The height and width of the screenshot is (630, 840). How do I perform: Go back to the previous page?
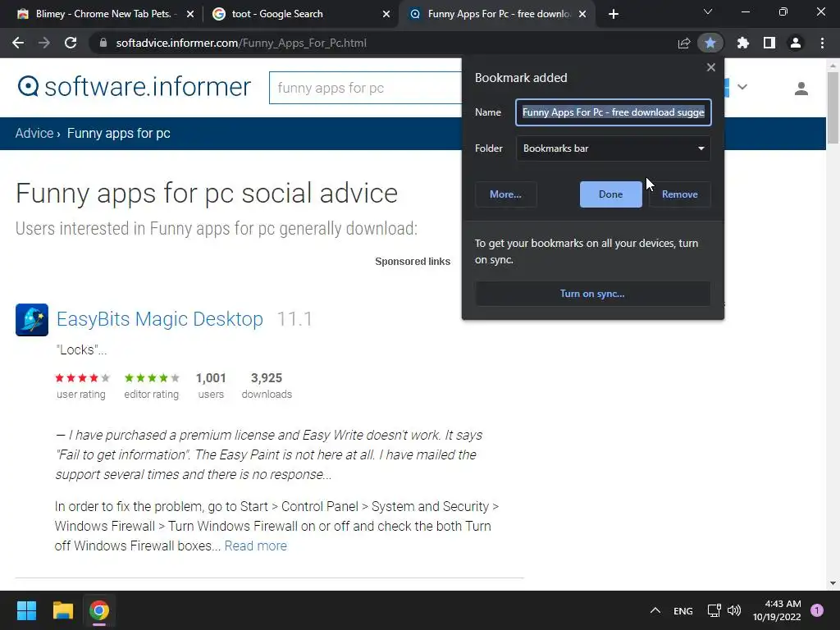pos(18,43)
